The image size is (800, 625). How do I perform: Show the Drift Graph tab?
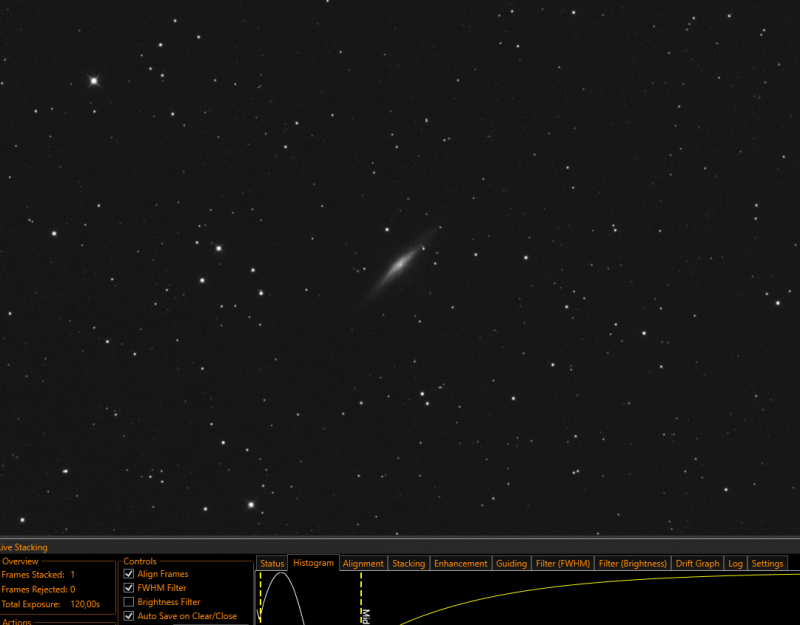697,563
